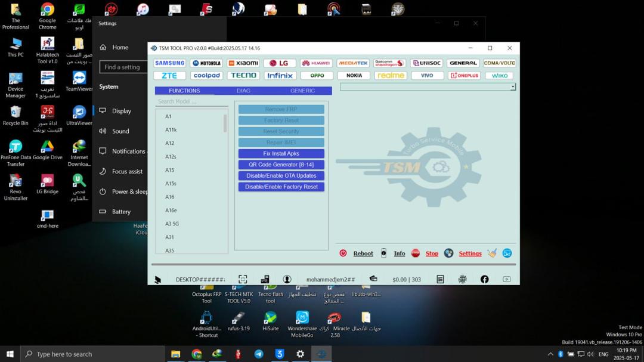The image size is (644, 362).
Task: Click the document log icon in status bar
Action: coord(440,280)
